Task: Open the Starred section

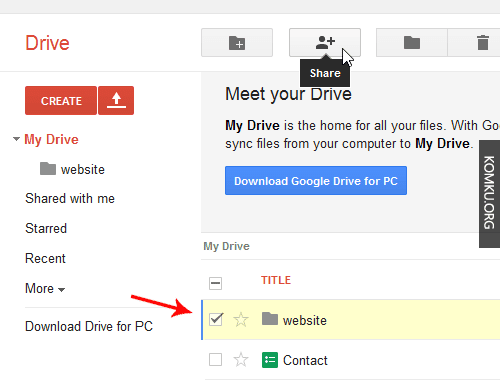Action: coord(46,228)
